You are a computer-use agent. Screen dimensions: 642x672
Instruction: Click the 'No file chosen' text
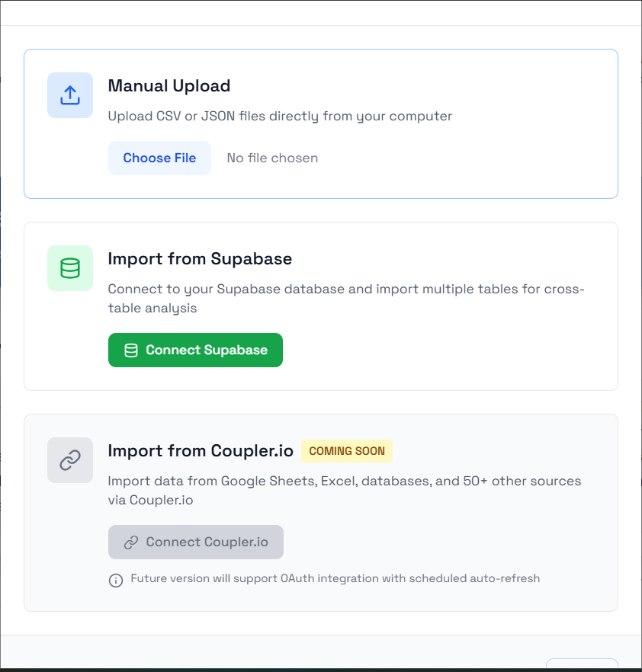point(271,158)
